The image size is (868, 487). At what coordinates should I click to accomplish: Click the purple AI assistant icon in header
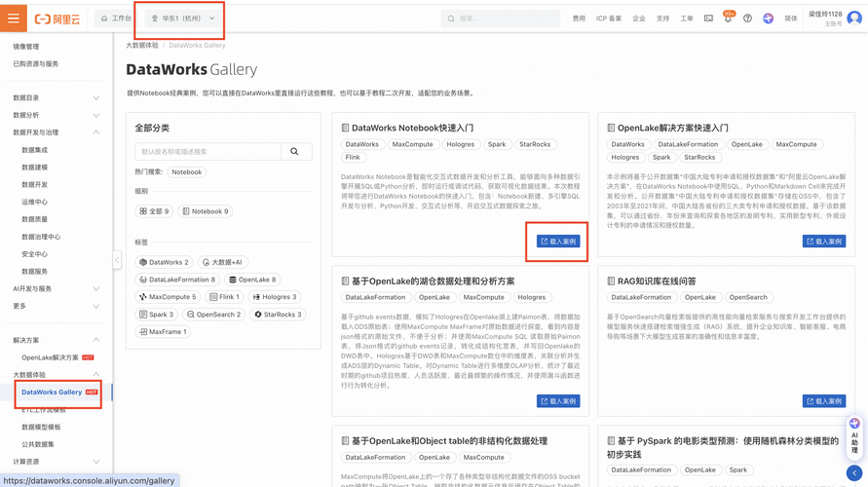pos(768,19)
